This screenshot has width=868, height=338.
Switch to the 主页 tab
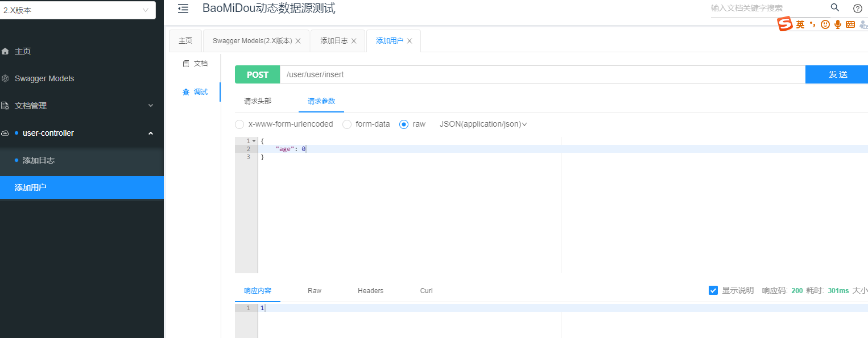(185, 41)
